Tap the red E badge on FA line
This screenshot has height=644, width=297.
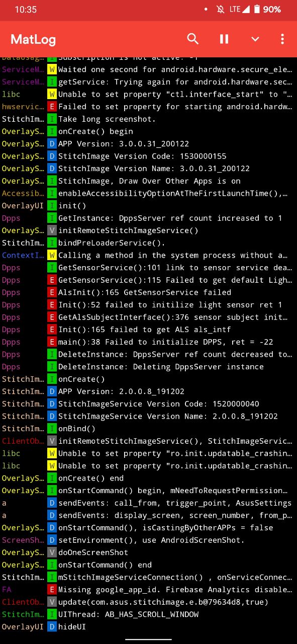click(52, 589)
